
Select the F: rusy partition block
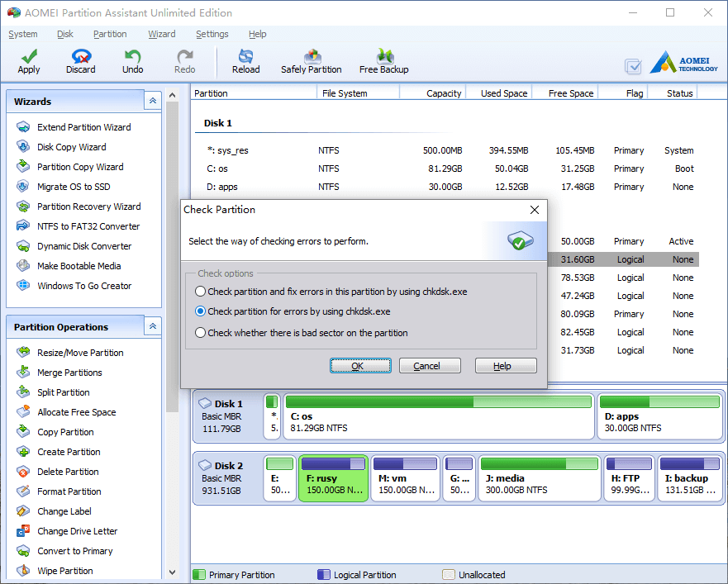click(333, 478)
